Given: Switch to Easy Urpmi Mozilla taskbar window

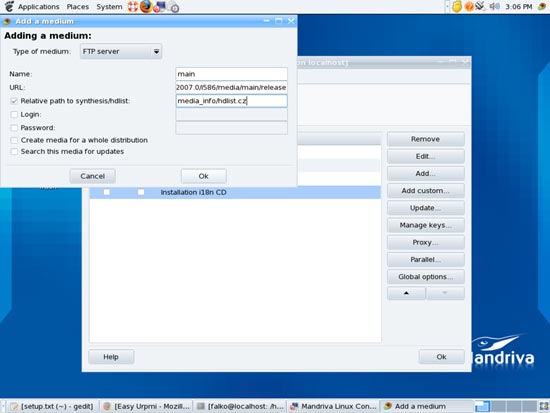Looking at the screenshot, I should tap(147, 406).
